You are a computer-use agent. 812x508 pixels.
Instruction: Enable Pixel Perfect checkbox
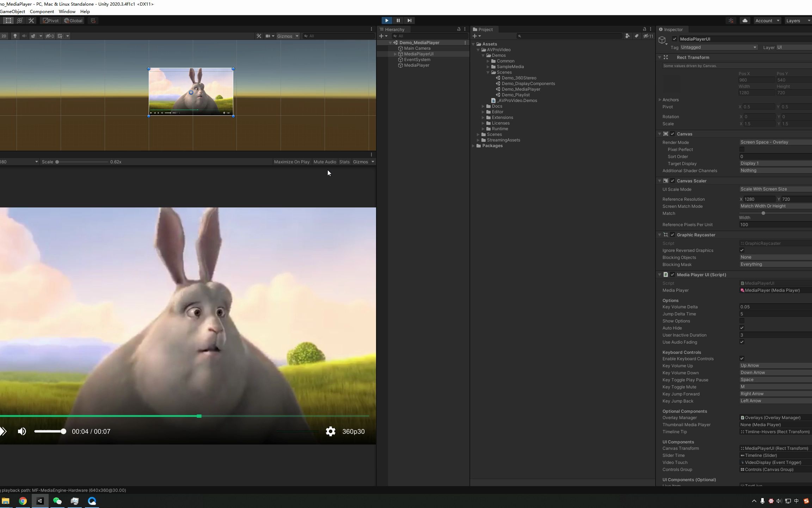(x=742, y=150)
